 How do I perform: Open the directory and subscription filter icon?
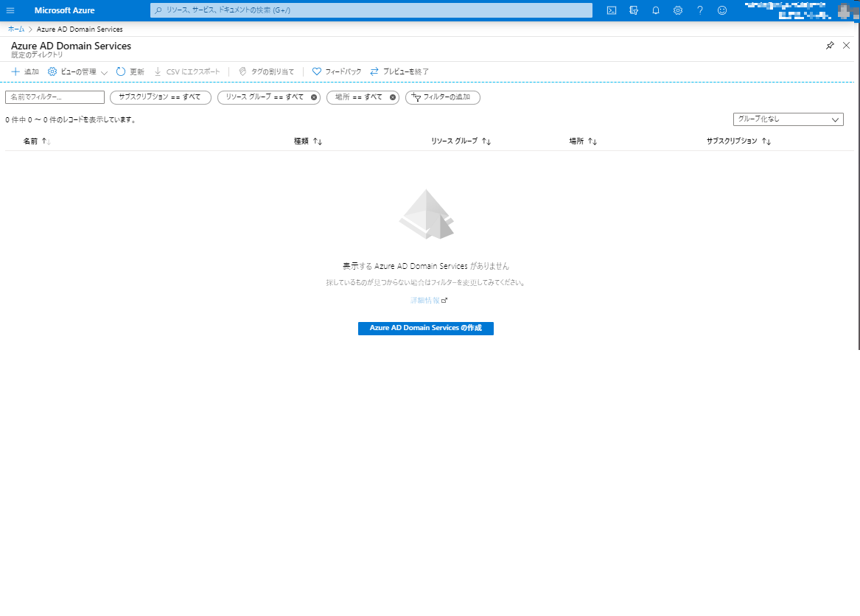pyautogui.click(x=634, y=10)
